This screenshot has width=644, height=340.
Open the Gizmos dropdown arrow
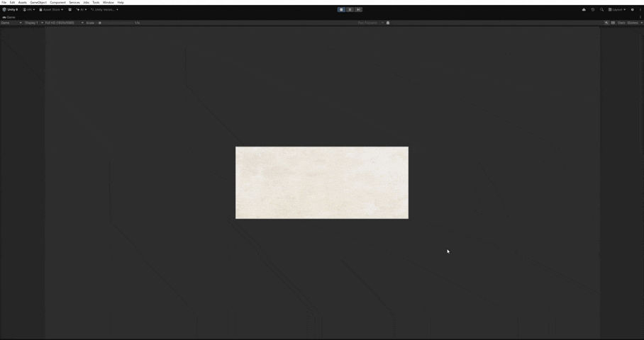(x=641, y=23)
